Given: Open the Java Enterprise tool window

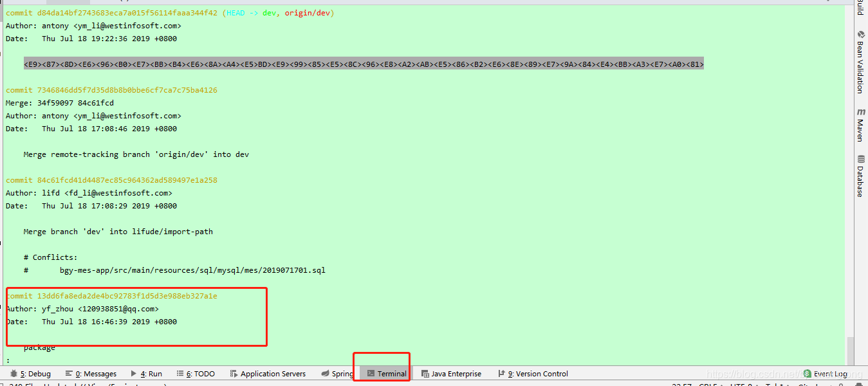Looking at the screenshot, I should pos(451,374).
